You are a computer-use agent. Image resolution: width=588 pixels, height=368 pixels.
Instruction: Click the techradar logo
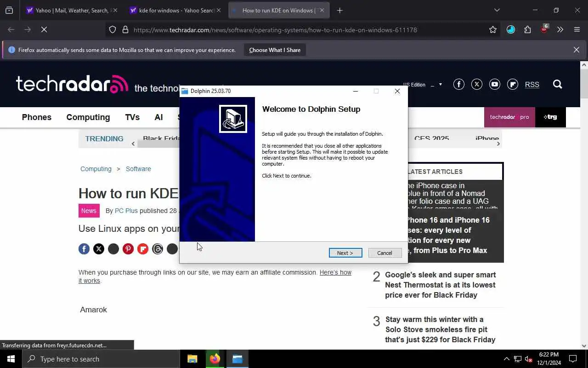pos(72,84)
